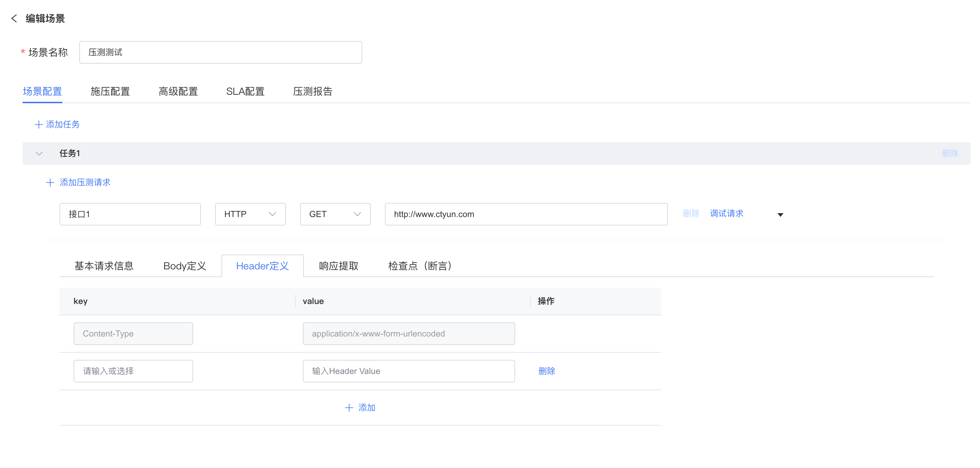Open the 检查点（断言）tab
The width and height of the screenshot is (980, 468).
pyautogui.click(x=419, y=266)
